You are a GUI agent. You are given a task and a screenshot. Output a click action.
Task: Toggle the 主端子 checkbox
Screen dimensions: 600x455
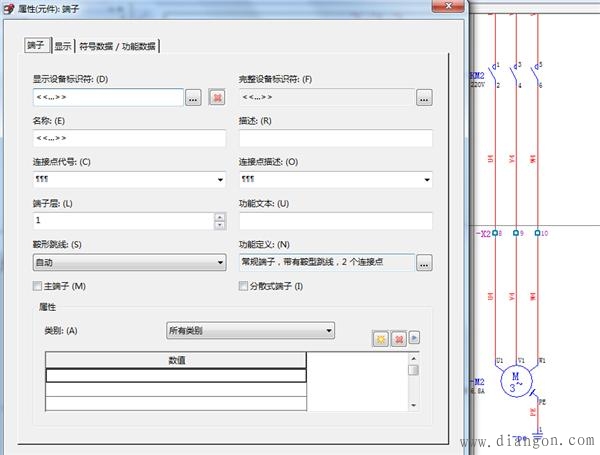(38, 287)
